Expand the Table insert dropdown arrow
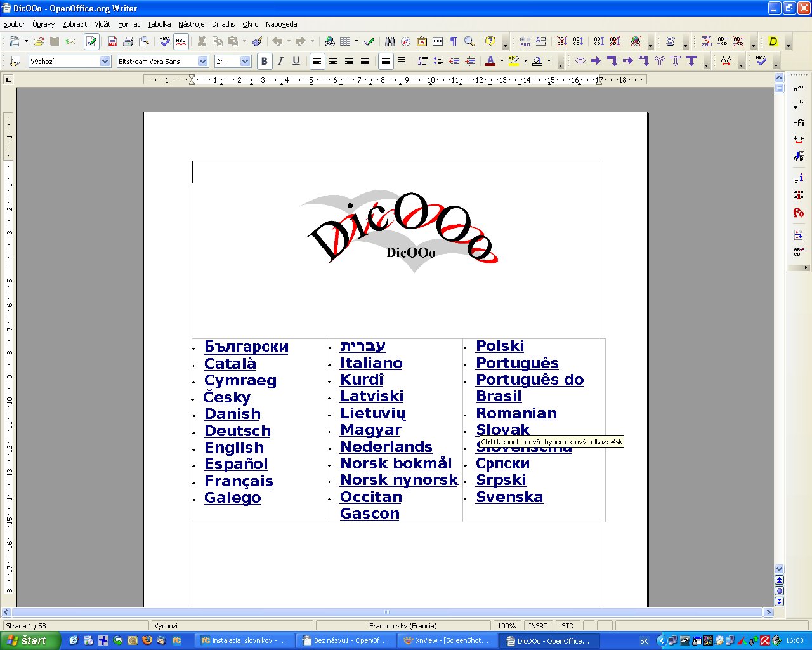 [357, 41]
